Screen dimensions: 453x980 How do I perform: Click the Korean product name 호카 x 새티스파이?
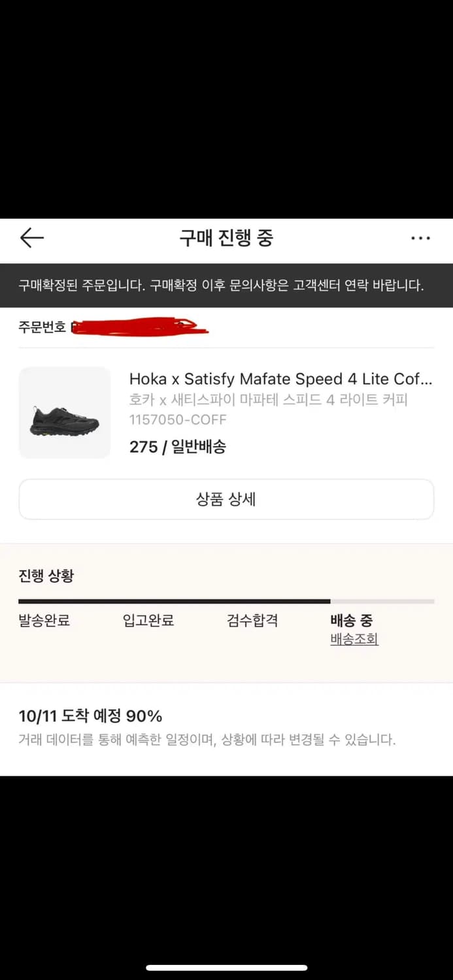click(x=268, y=400)
